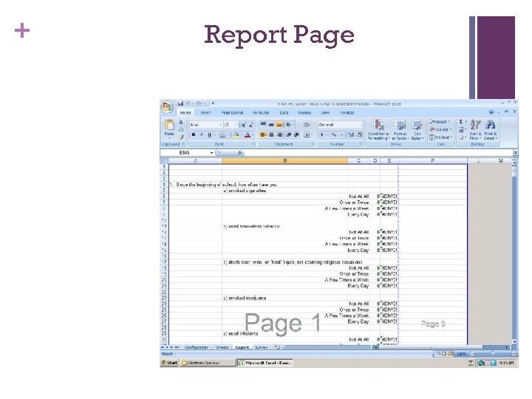Apply accounting dollar number format

point(322,135)
